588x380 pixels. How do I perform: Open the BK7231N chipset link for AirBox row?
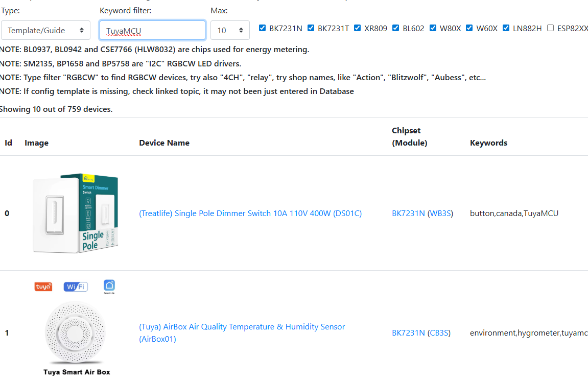[x=408, y=333]
